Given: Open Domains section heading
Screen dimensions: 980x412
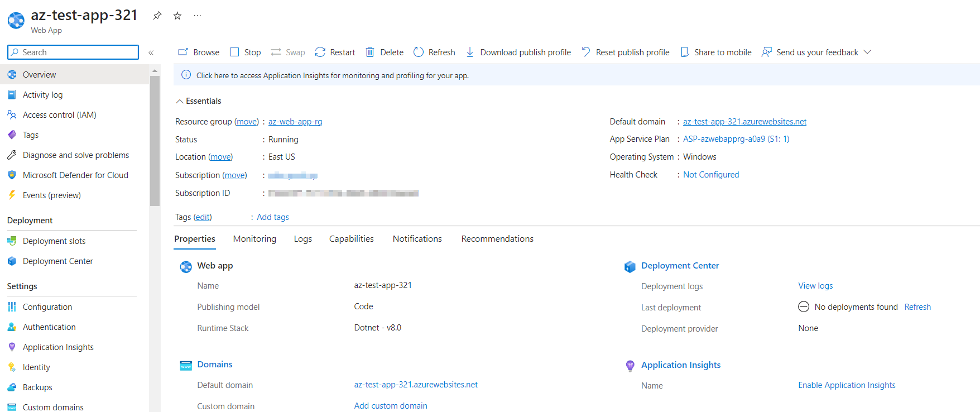Looking at the screenshot, I should tap(215, 365).
